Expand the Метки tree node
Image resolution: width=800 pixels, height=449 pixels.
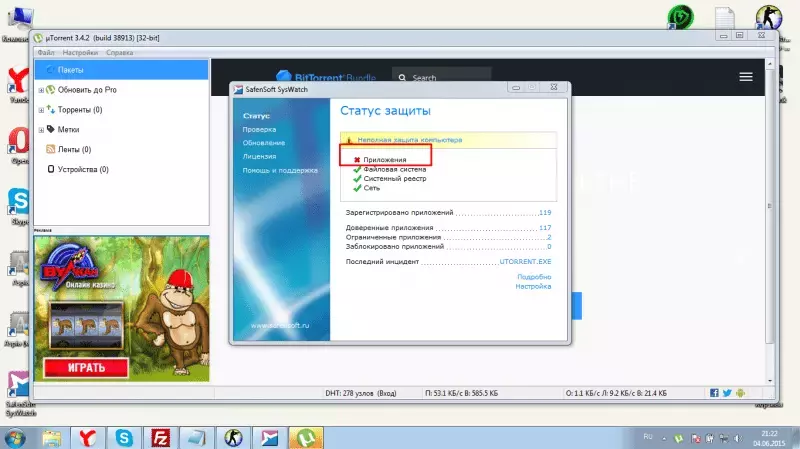pos(41,130)
